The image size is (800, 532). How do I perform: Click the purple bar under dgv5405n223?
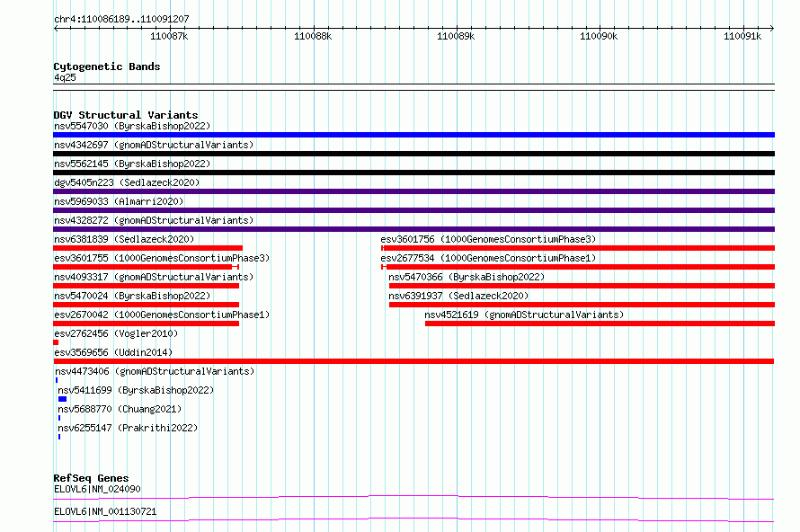pos(413,191)
